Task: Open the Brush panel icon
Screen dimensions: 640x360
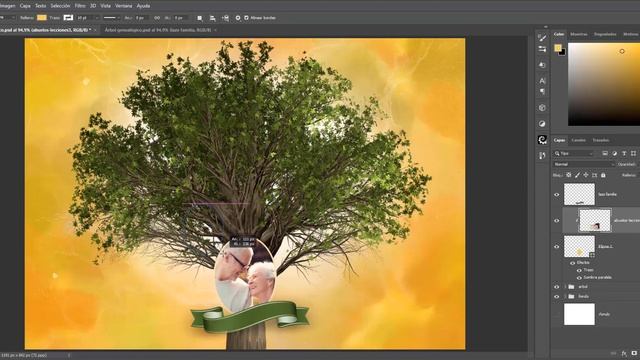Action: (542, 38)
